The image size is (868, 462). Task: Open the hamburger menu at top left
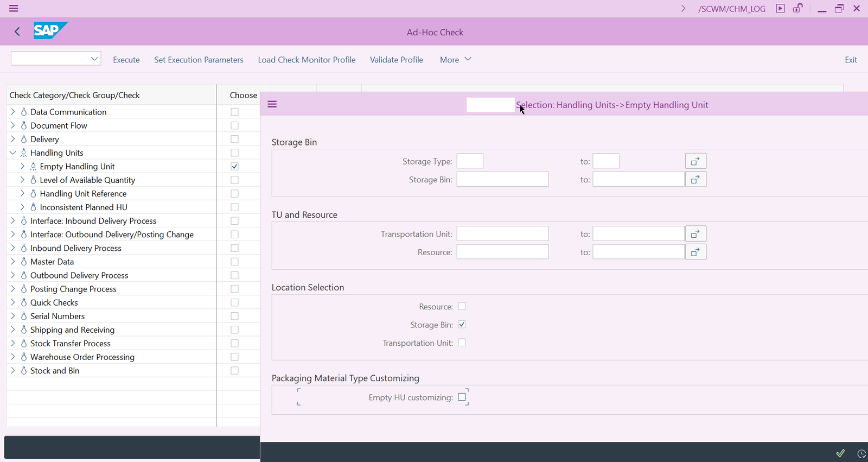click(x=14, y=9)
